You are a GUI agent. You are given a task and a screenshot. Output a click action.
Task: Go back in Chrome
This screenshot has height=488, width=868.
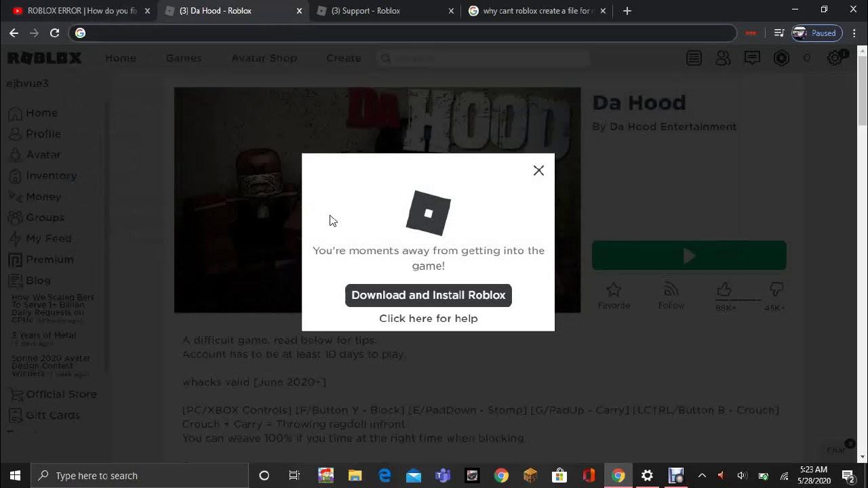(x=14, y=33)
